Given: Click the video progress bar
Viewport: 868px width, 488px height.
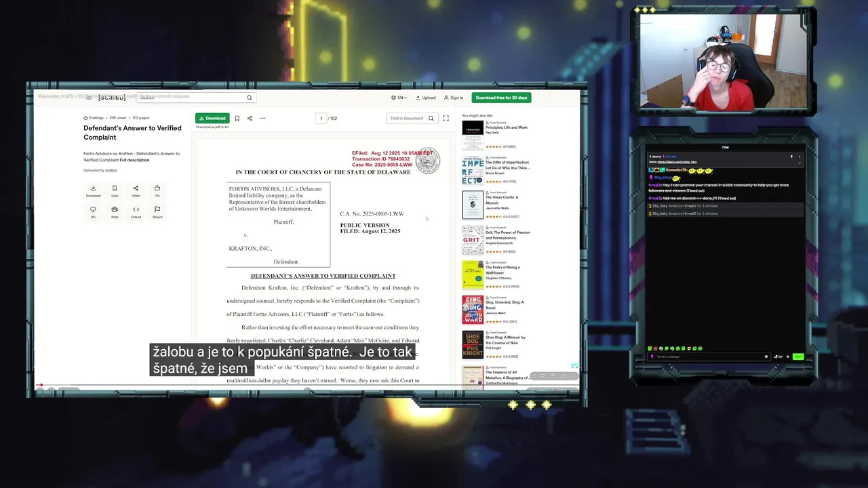Looking at the screenshot, I should click(x=307, y=386).
